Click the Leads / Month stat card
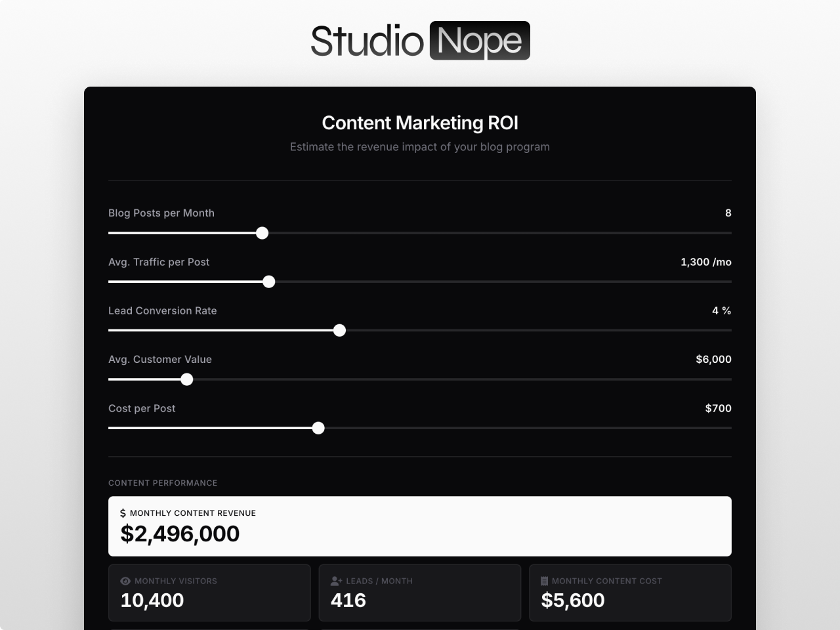The width and height of the screenshot is (840, 630). tap(420, 593)
